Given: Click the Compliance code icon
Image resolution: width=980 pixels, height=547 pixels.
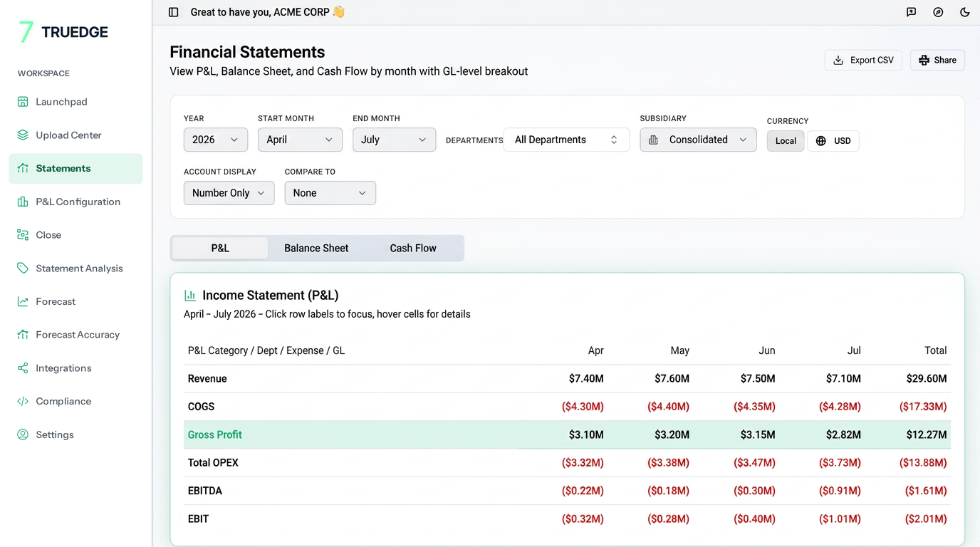Looking at the screenshot, I should tap(23, 401).
